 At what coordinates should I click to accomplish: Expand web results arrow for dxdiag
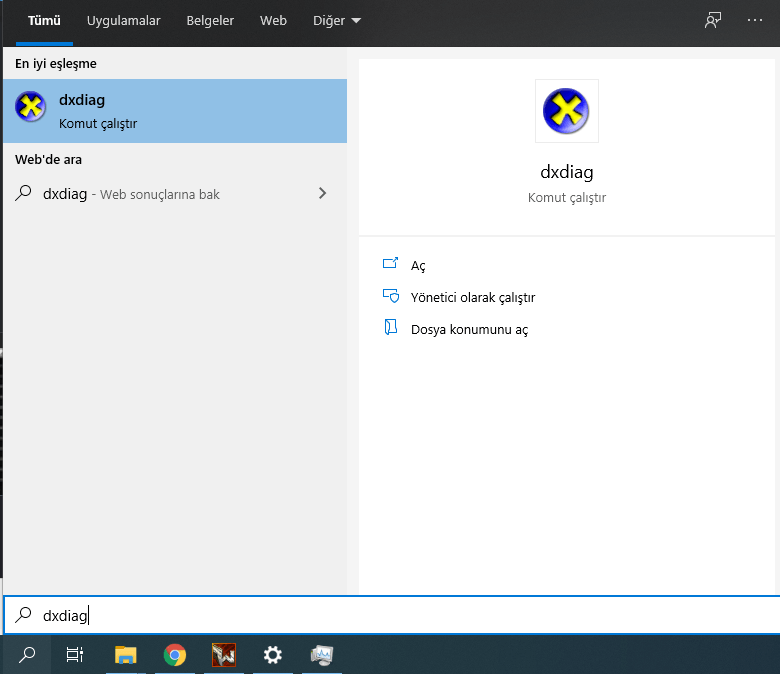click(322, 193)
